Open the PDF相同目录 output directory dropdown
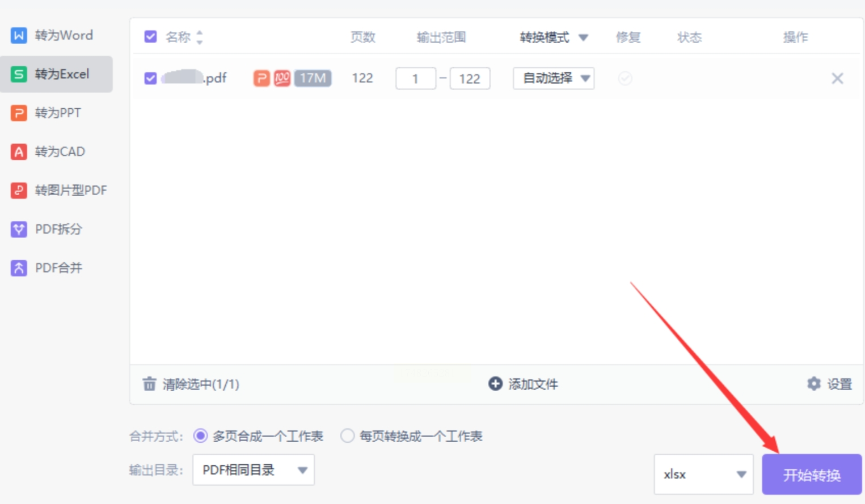This screenshot has height=504, width=865. pyautogui.click(x=254, y=470)
